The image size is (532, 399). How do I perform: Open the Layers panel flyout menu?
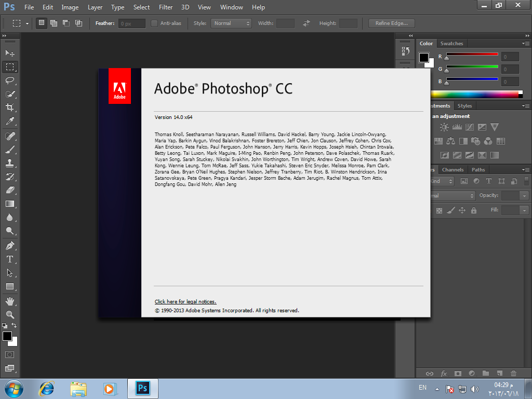[526, 170]
